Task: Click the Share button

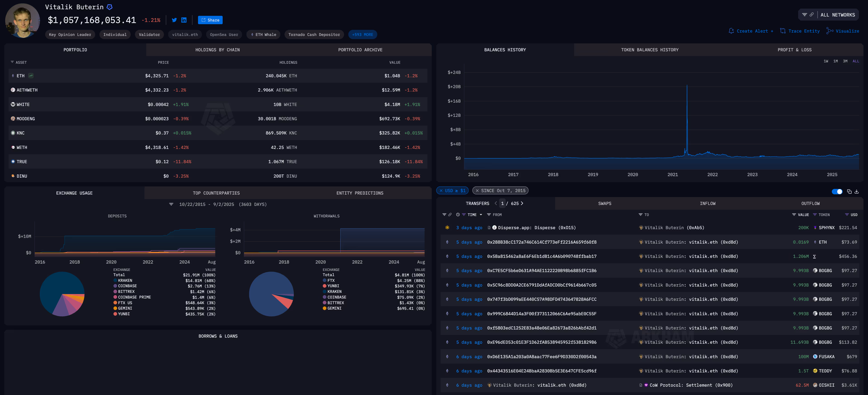Action: 210,20
